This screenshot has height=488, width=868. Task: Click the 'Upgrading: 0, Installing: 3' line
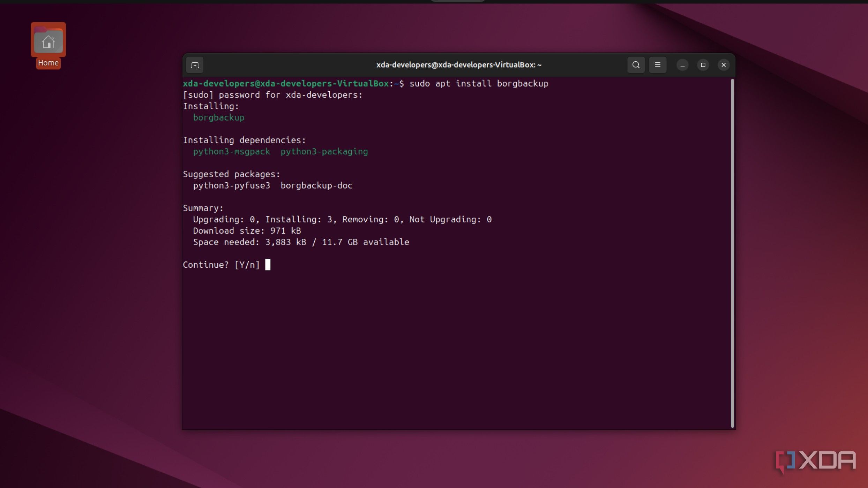[x=342, y=220]
